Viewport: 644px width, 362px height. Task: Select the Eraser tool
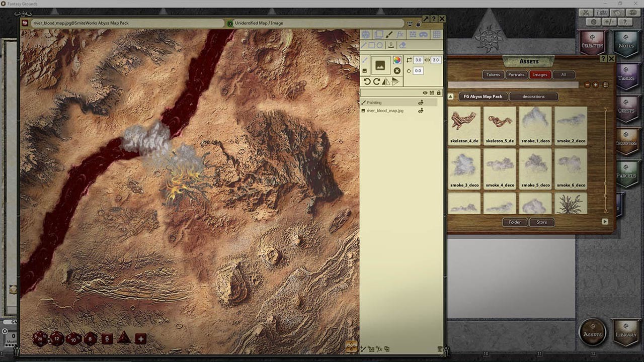tap(403, 45)
